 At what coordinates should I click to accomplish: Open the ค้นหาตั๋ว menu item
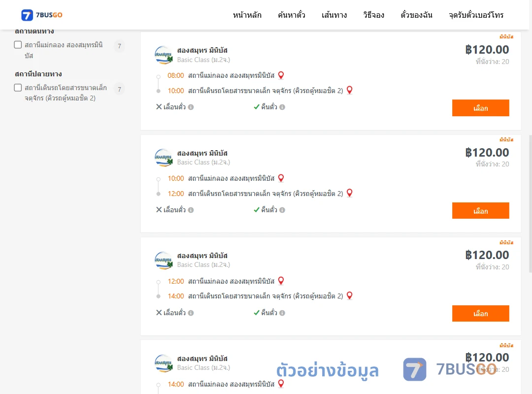(292, 15)
